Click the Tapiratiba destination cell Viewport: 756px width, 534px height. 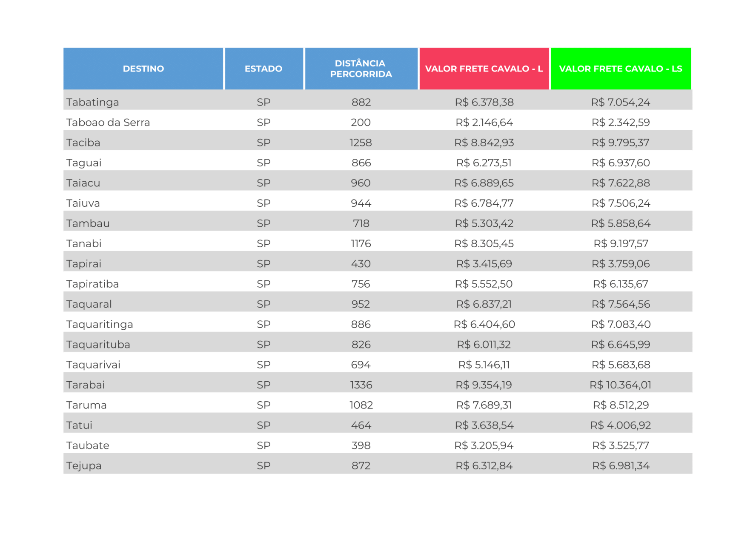tap(92, 284)
